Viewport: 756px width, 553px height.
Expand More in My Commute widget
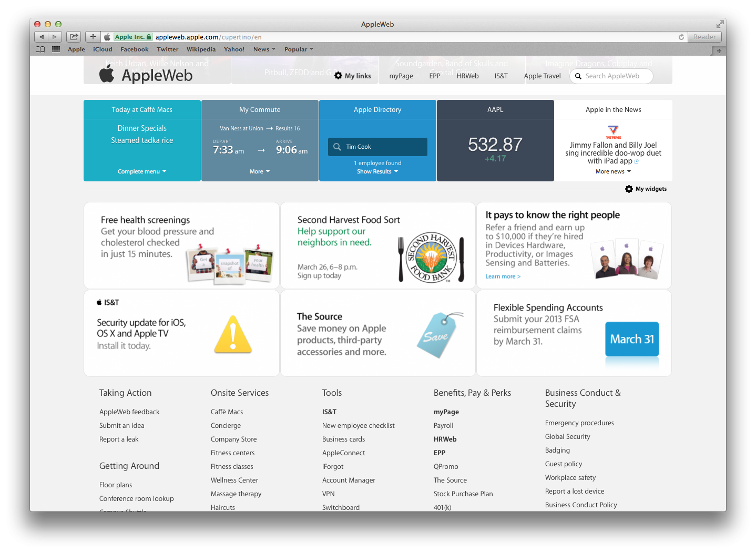point(260,171)
